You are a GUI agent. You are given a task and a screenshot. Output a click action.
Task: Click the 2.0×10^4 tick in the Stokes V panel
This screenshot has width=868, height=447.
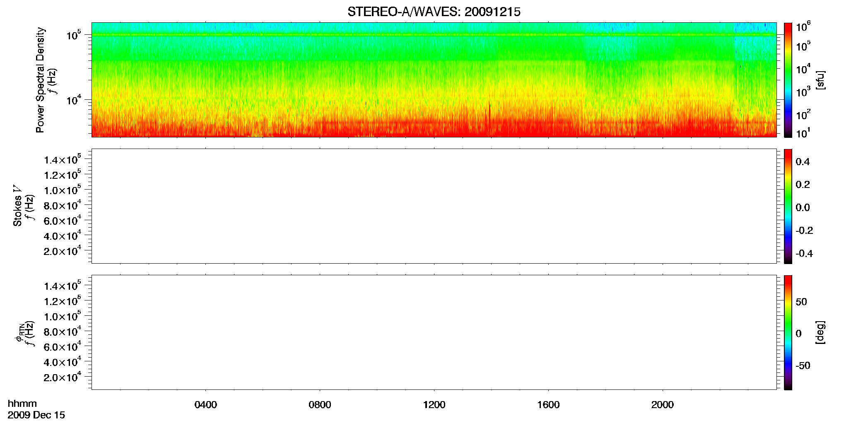pos(63,250)
